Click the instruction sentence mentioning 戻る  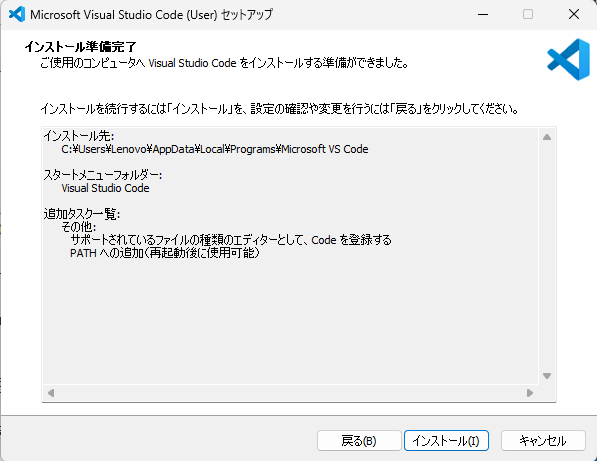280,109
